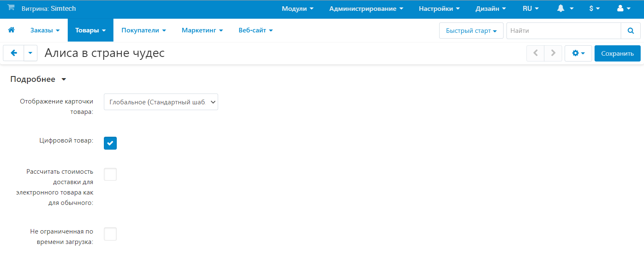Open the Маркетинг menu
This screenshot has width=644, height=256.
(202, 30)
